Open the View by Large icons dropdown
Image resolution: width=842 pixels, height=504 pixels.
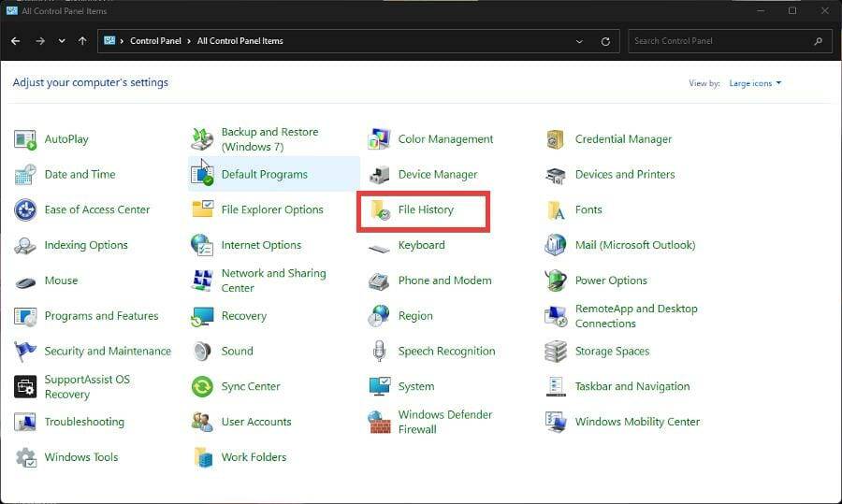755,84
